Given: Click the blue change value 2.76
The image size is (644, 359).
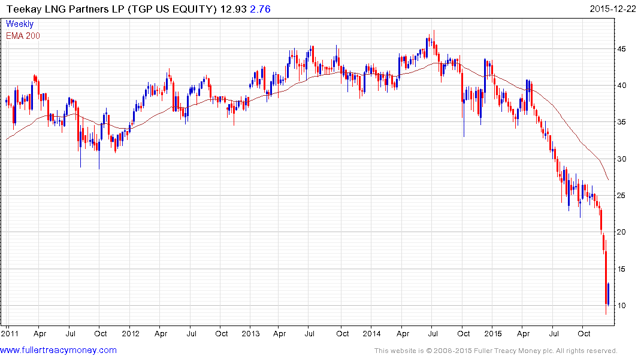Looking at the screenshot, I should [x=261, y=9].
